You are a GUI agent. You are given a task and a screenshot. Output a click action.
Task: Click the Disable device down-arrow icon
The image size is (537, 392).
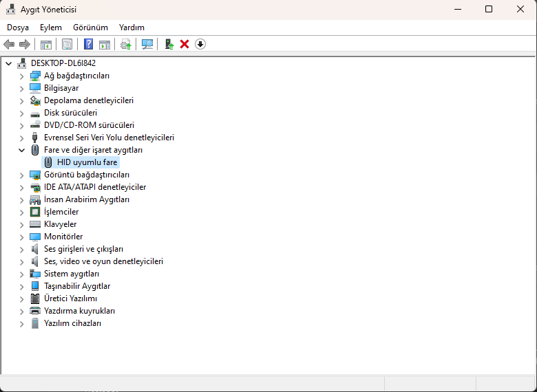[x=200, y=44]
